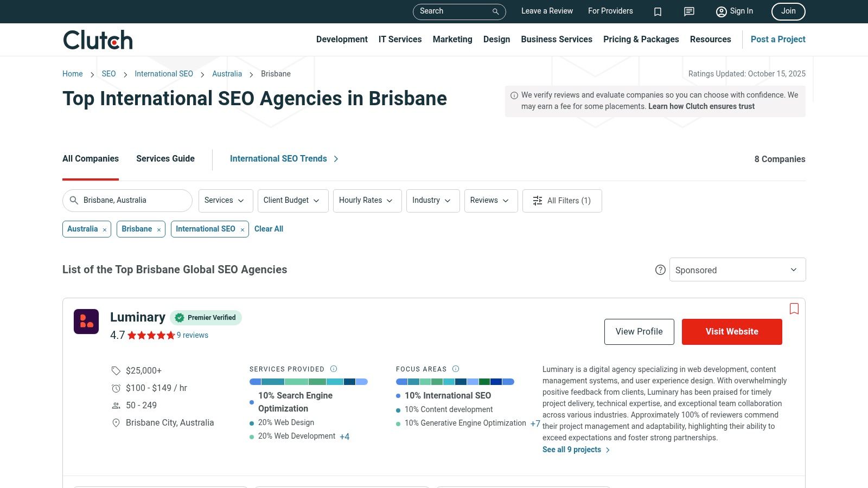Open Luminary's 9 reviews link

click(x=193, y=335)
